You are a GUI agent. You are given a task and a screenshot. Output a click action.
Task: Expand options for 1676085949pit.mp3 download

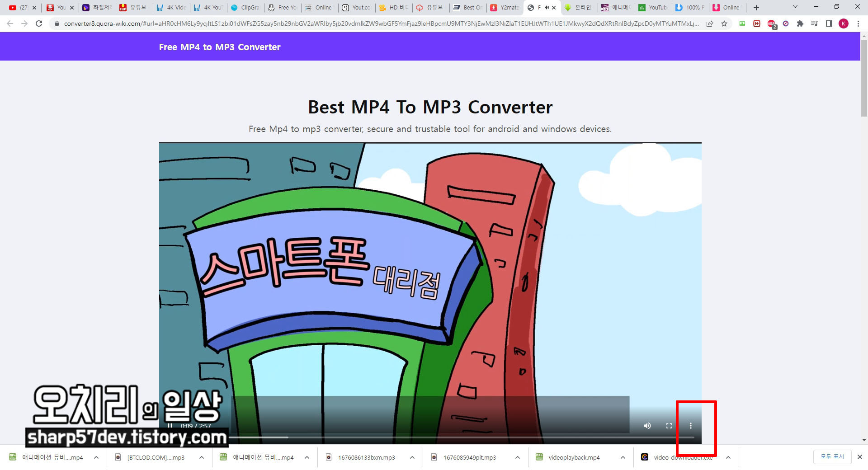517,457
